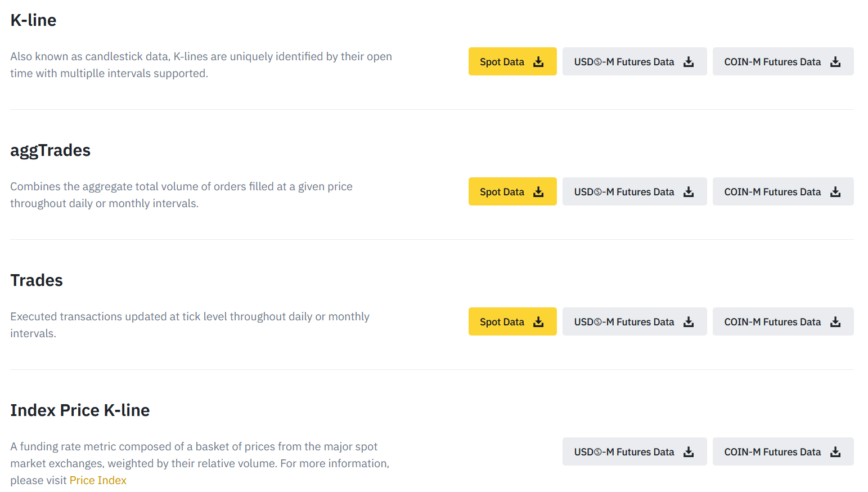Click download icon on Index Price K-line USDⓈ-M button
Viewport: 868px width, 492px height.
pyautogui.click(x=689, y=451)
